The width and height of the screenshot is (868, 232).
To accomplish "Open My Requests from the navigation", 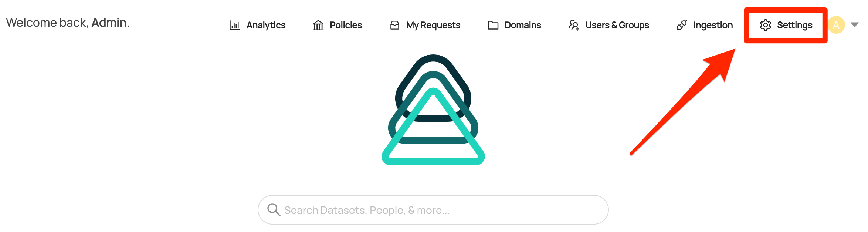I will point(433,25).
